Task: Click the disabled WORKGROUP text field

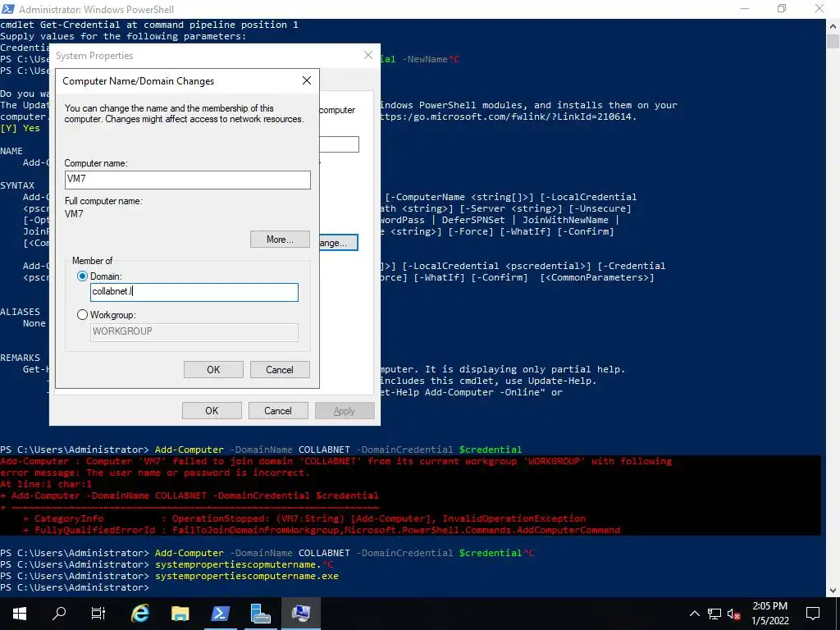Action: point(194,331)
